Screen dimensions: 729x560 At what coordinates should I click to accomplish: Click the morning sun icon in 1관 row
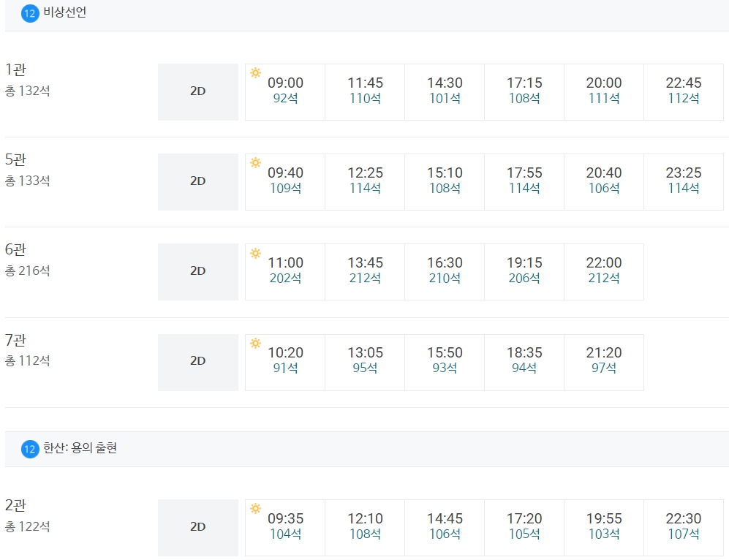click(255, 72)
